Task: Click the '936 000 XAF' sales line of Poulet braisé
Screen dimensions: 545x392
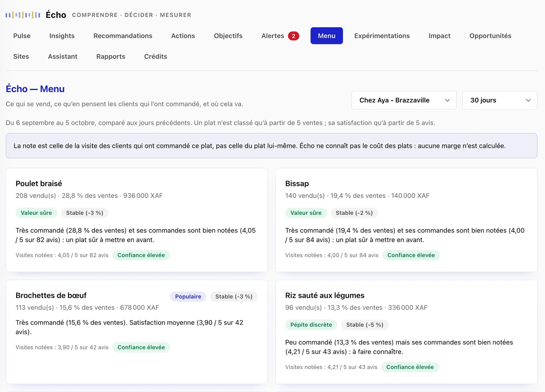Action: 89,196
